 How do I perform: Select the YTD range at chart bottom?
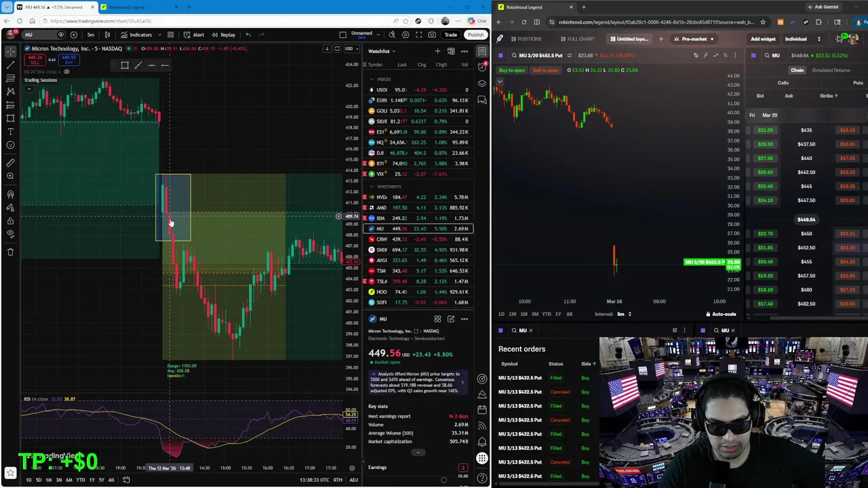[x=80, y=480]
